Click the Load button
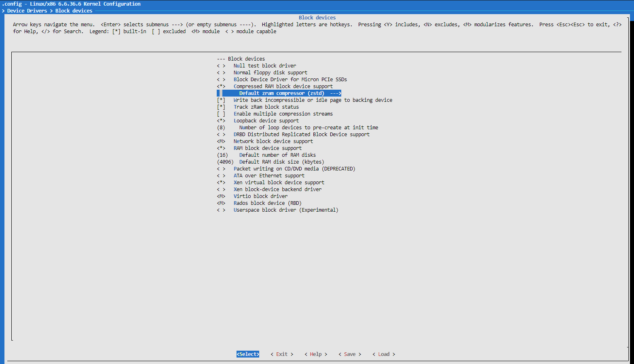Image resolution: width=634 pixels, height=364 pixels. (x=384, y=354)
